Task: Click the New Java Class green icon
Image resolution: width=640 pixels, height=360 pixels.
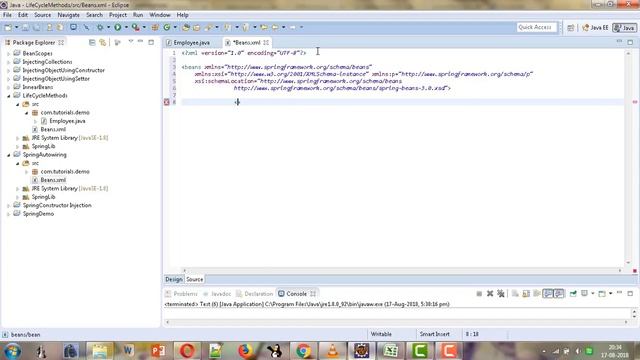Action: pyautogui.click(x=167, y=27)
